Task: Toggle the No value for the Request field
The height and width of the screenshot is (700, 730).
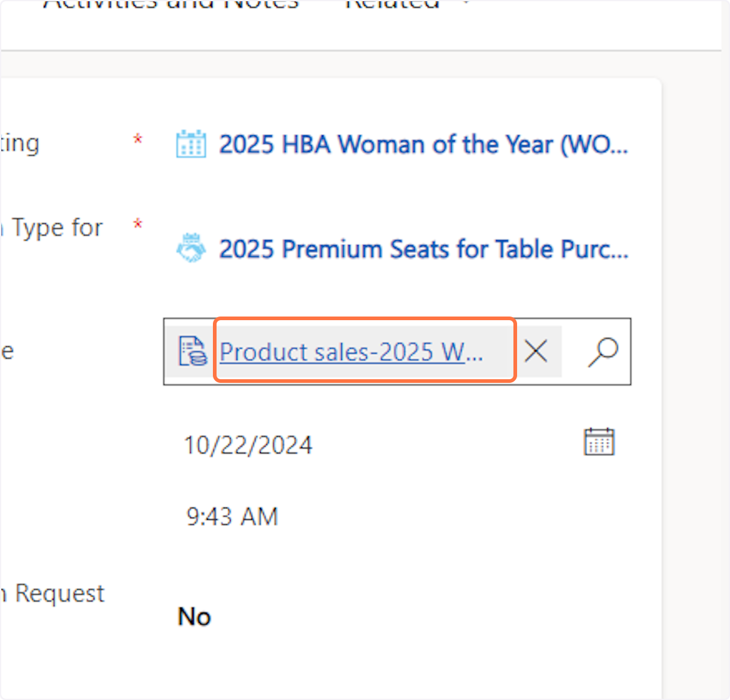Action: click(194, 617)
